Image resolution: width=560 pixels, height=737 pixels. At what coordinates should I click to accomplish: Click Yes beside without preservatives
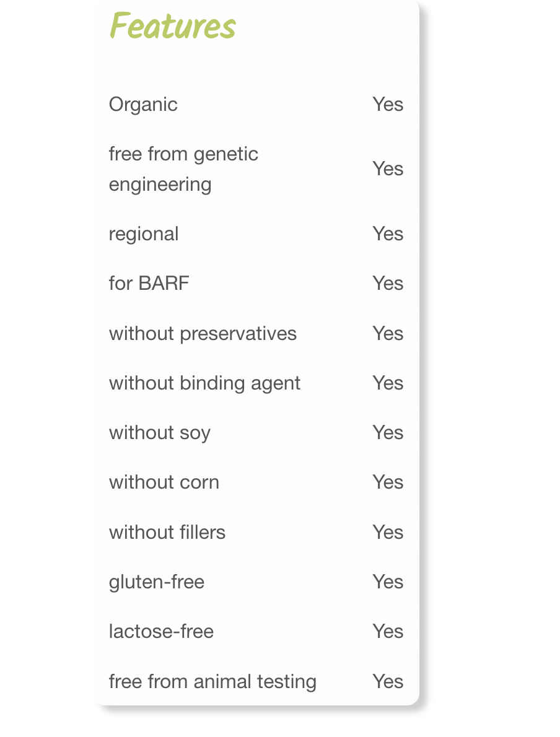pos(388,334)
